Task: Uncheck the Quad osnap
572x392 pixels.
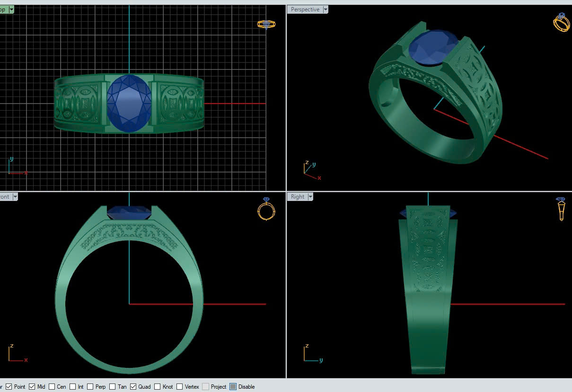Action: tap(133, 387)
